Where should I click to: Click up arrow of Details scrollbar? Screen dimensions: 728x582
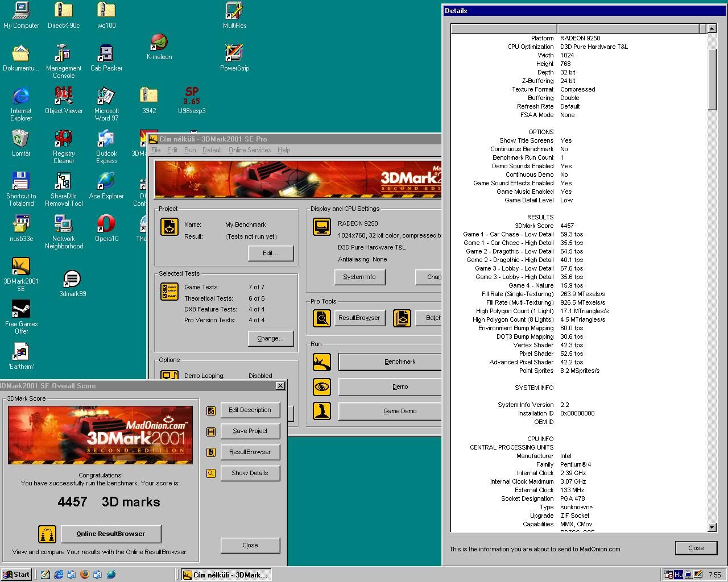(712, 28)
